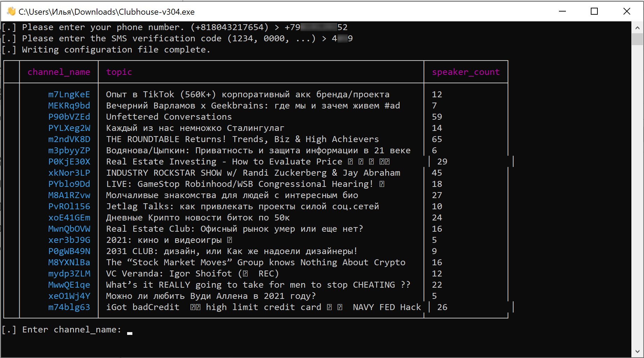Select channel name m2ndVK8D
Viewport: 644px width, 358px height.
click(x=69, y=139)
